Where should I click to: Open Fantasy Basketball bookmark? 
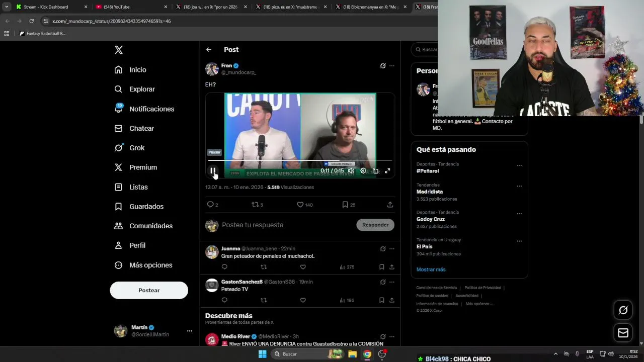[x=42, y=34]
